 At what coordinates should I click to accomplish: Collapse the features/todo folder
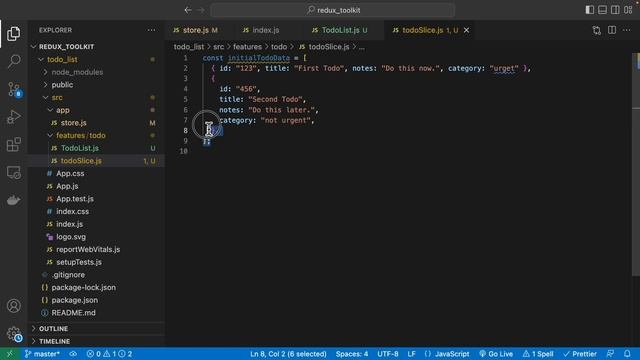pyautogui.click(x=80, y=136)
